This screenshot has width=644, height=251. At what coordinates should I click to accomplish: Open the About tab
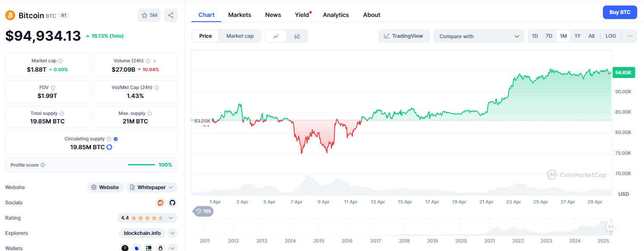click(x=372, y=15)
